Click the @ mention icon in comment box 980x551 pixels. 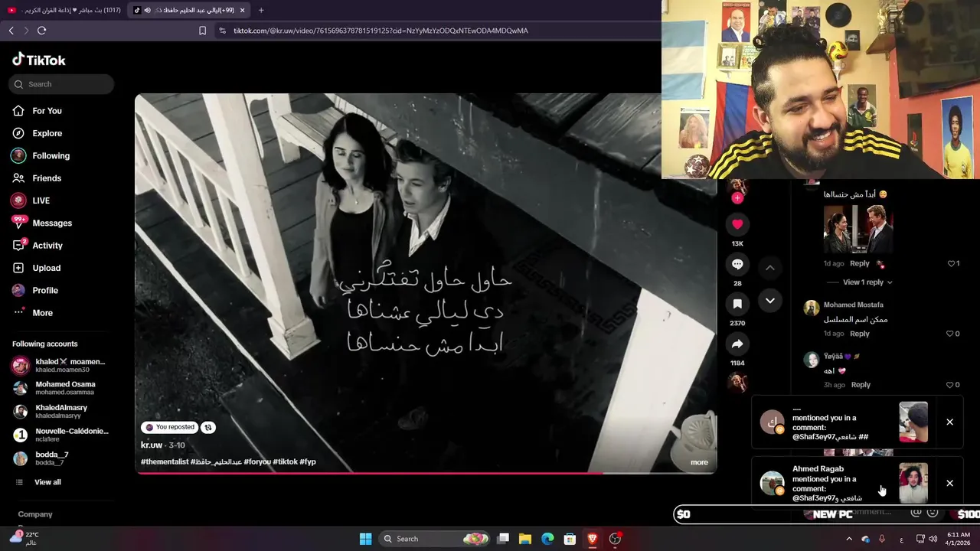[x=915, y=512]
